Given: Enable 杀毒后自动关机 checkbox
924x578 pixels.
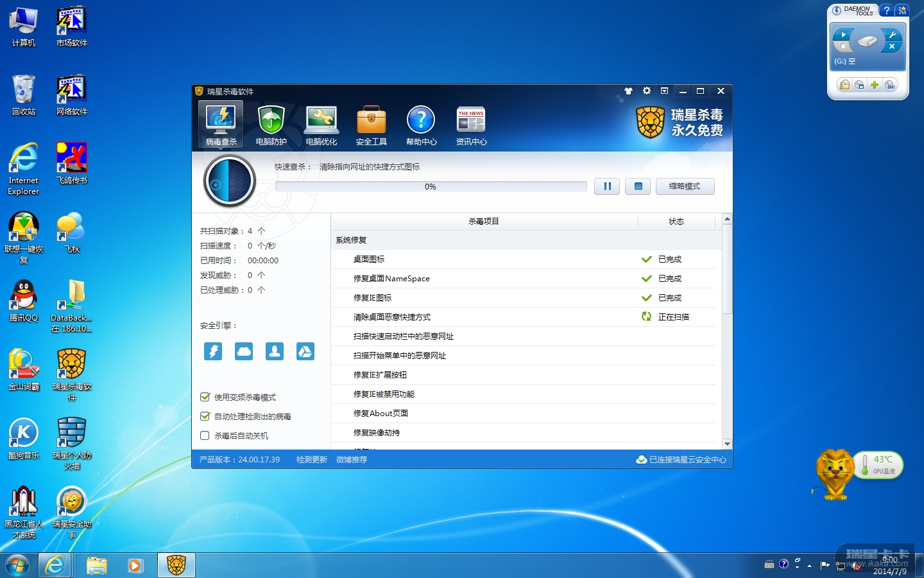Looking at the screenshot, I should 205,435.
